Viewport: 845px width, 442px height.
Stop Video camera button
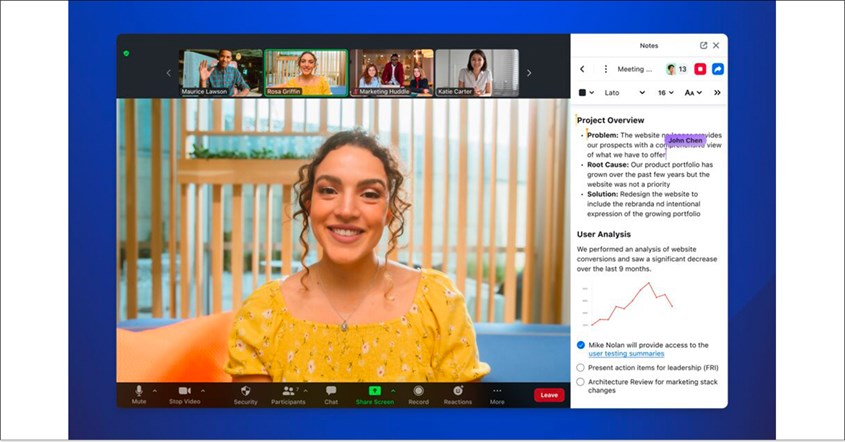pos(184,395)
